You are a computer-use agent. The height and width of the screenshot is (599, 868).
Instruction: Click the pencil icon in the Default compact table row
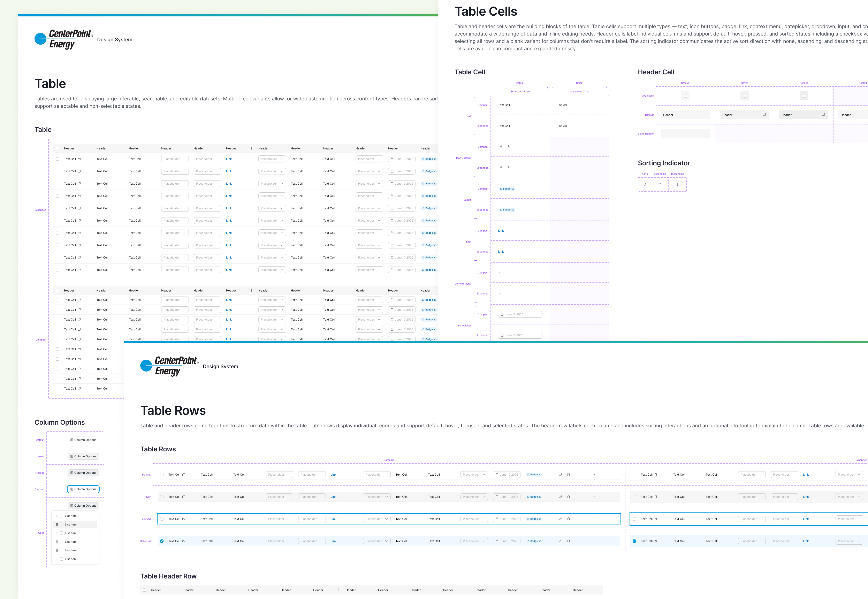tap(561, 475)
